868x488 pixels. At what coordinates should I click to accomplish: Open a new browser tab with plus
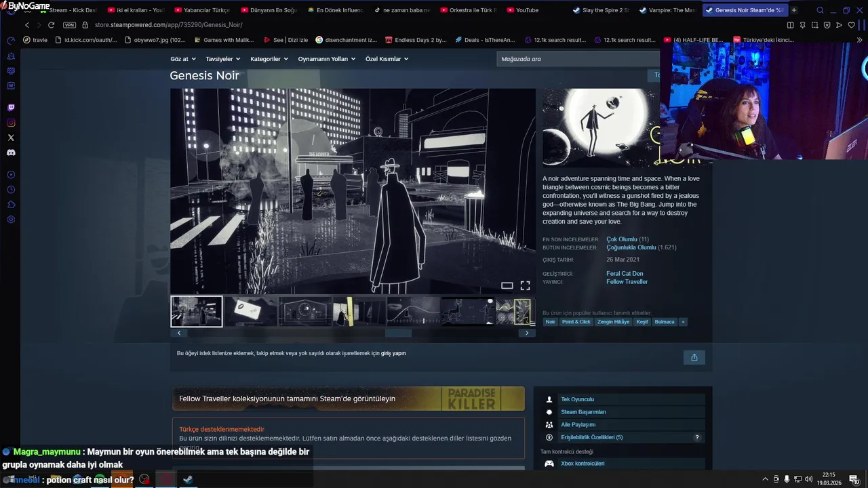click(x=794, y=10)
